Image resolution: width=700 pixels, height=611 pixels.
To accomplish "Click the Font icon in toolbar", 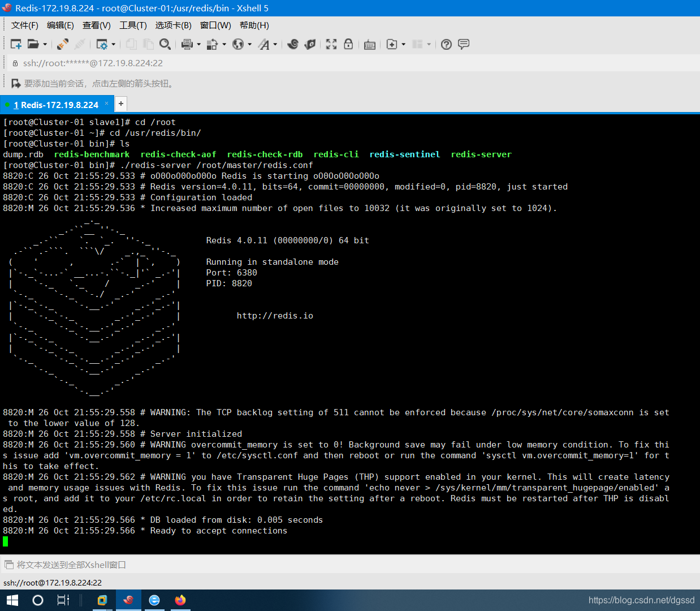I will click(264, 44).
